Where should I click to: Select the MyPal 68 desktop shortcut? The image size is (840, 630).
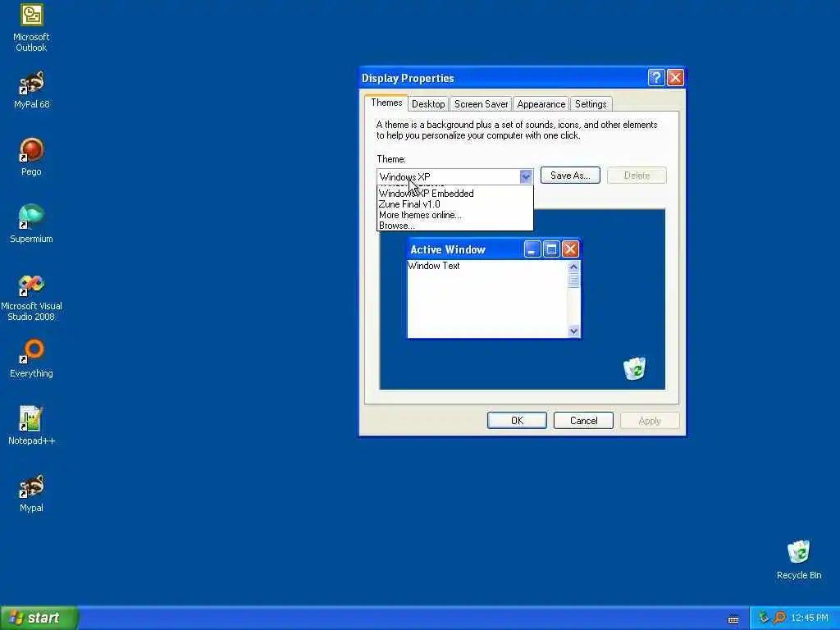click(x=31, y=90)
